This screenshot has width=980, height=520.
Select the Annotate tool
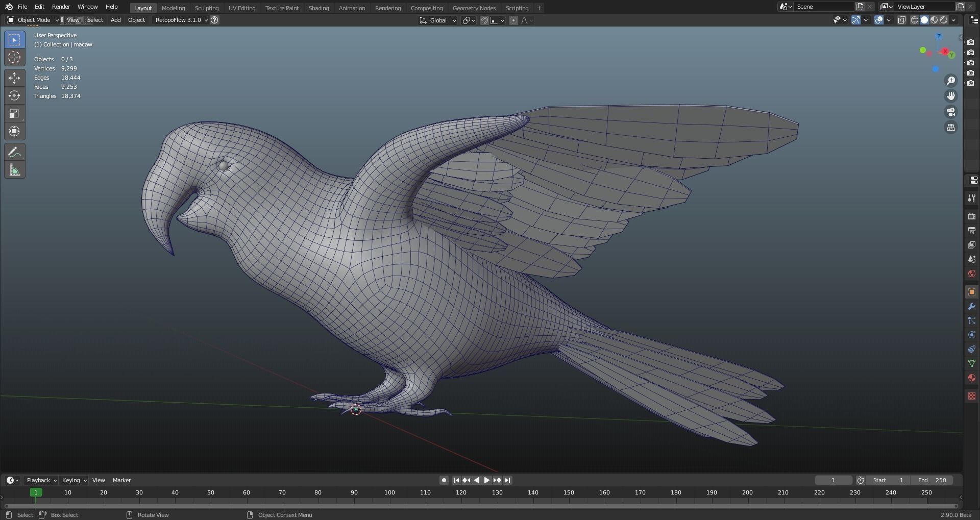14,152
